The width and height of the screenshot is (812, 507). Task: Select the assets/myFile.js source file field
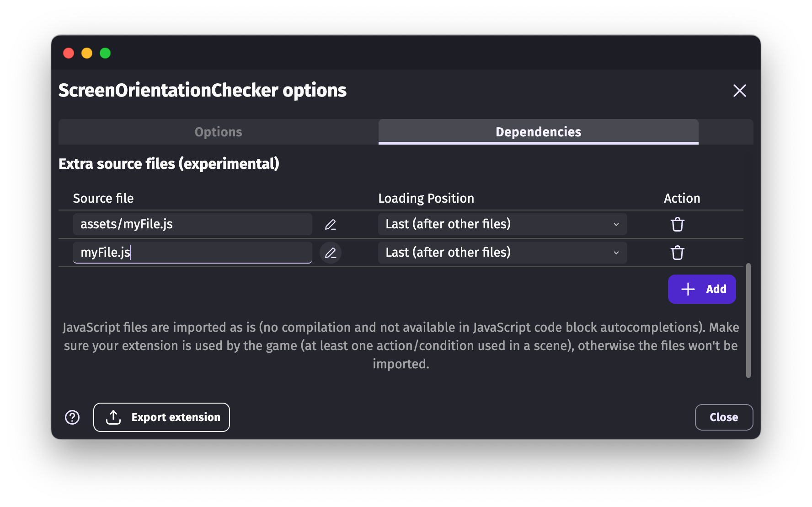pos(192,224)
